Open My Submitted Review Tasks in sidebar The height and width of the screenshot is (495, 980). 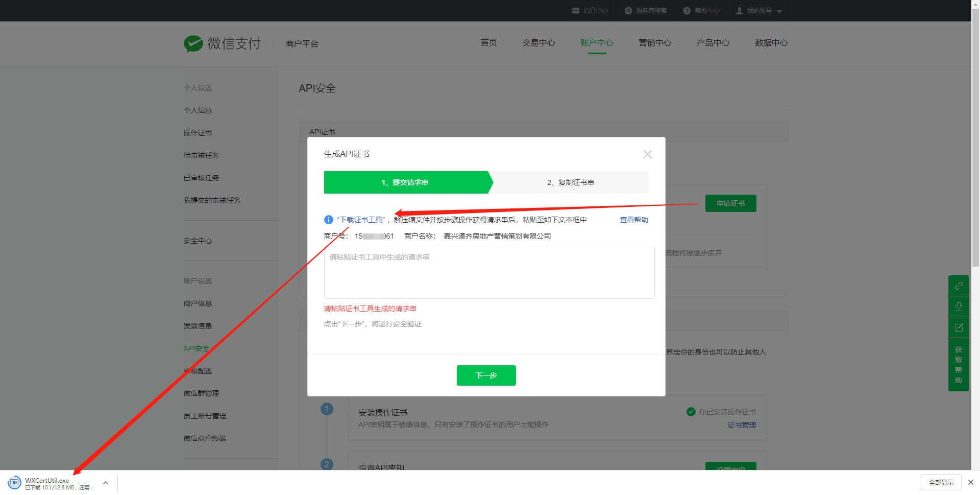click(x=212, y=200)
